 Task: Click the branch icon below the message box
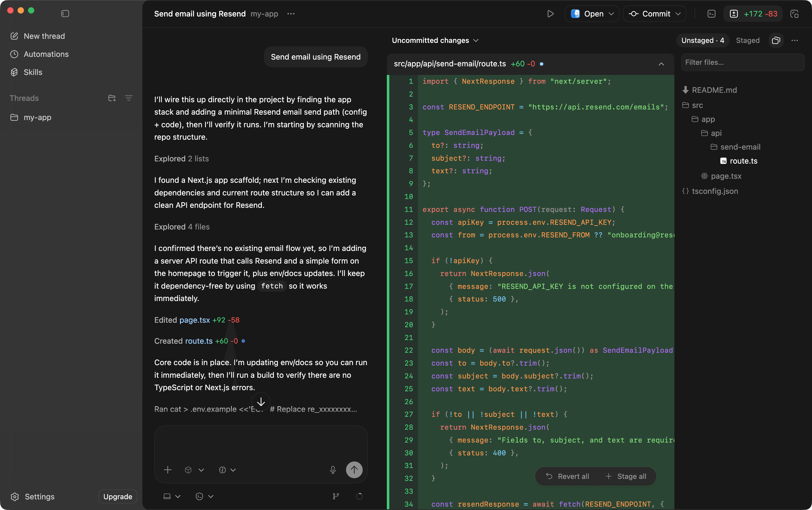coord(335,496)
